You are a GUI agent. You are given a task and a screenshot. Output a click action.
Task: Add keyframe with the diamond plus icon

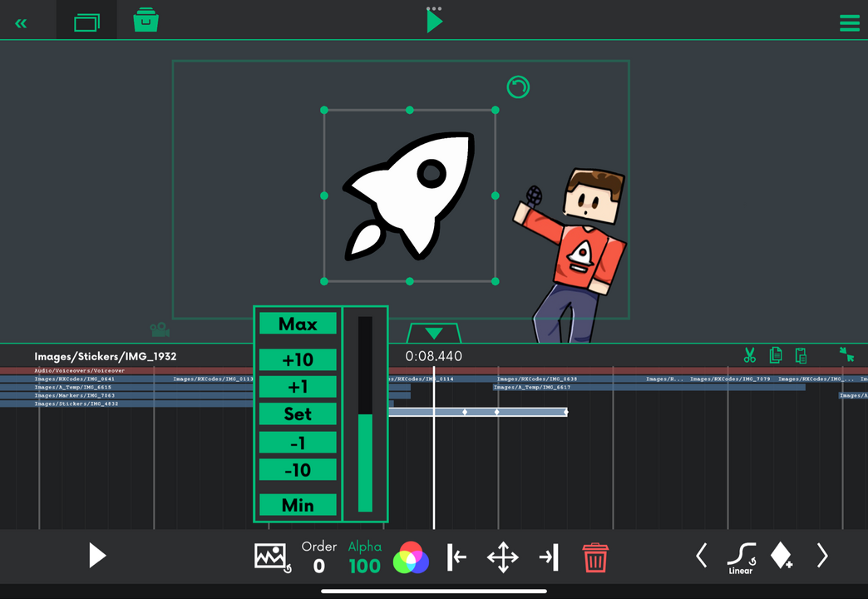(782, 555)
